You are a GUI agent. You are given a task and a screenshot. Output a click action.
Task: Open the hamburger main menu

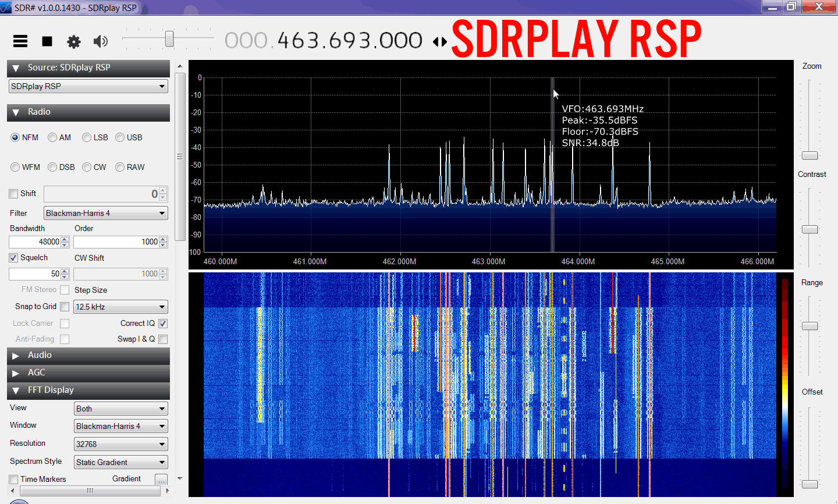click(x=20, y=41)
